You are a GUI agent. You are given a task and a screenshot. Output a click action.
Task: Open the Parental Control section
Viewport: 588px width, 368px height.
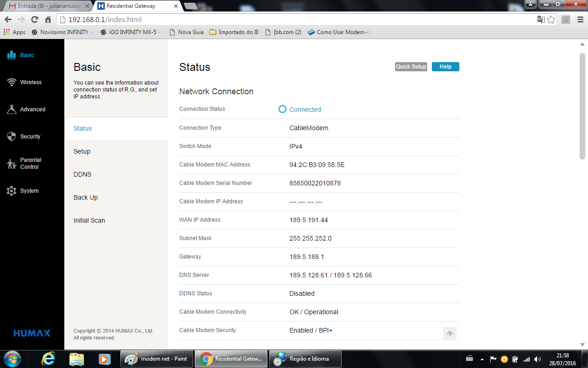(x=24, y=163)
